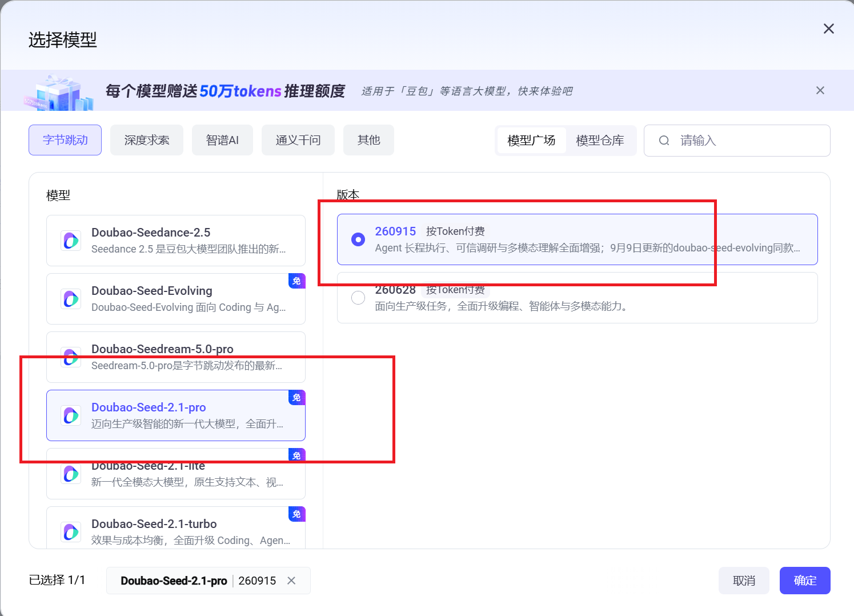Image resolution: width=854 pixels, height=616 pixels.
Task: Click the 按Token付费 label beside 260915
Action: pyautogui.click(x=455, y=231)
